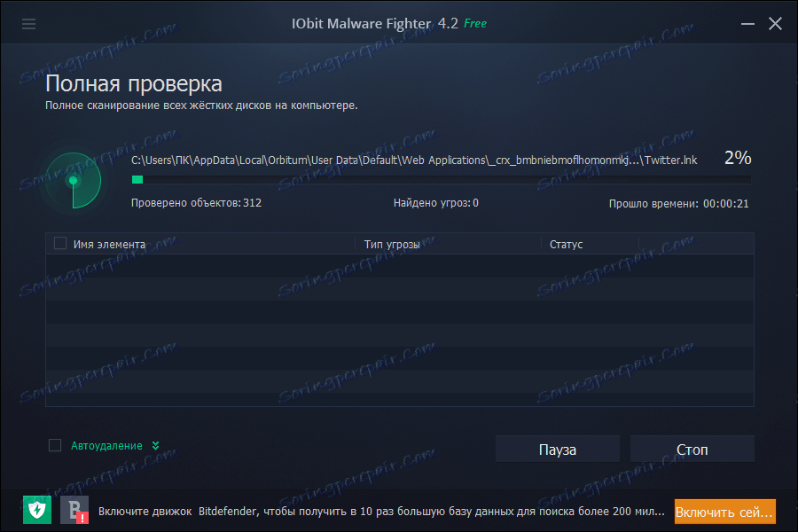Sort by Тип угрозы column header
The height and width of the screenshot is (532, 798).
(x=392, y=245)
